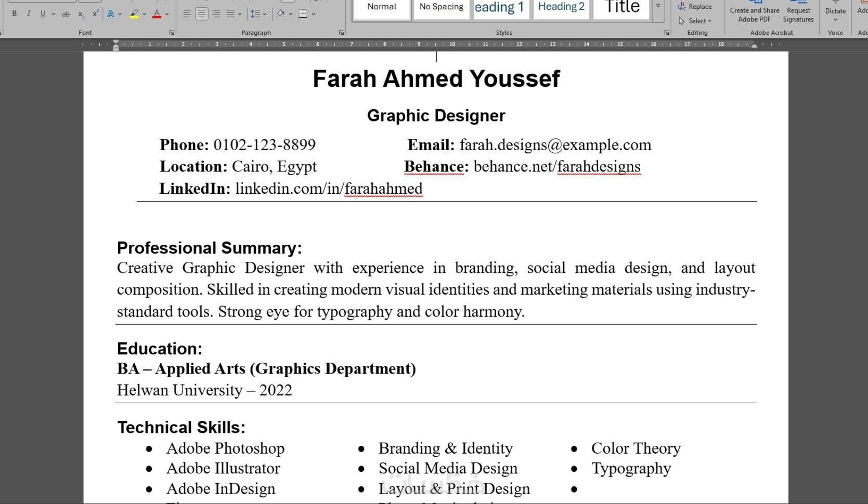Click the Replace tool
This screenshot has width=868, height=504.
(695, 6)
